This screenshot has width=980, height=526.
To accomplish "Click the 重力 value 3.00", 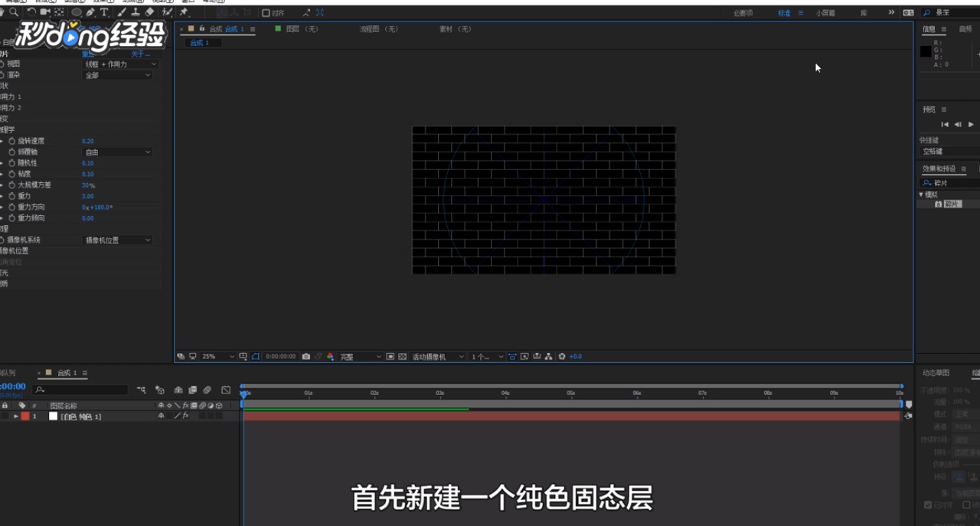I will [x=88, y=197].
